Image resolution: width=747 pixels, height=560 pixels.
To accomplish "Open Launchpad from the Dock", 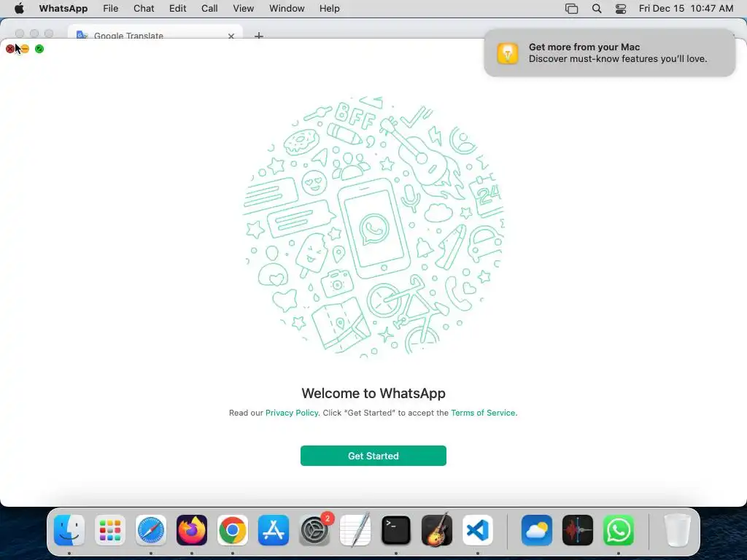I will (x=110, y=530).
